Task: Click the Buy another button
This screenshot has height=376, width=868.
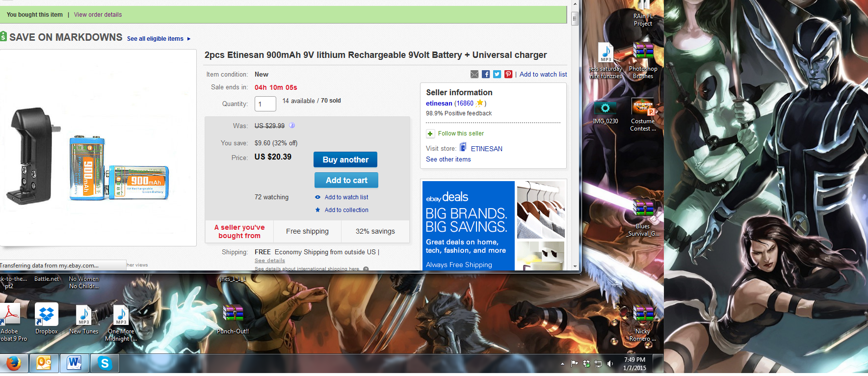Action: [345, 160]
